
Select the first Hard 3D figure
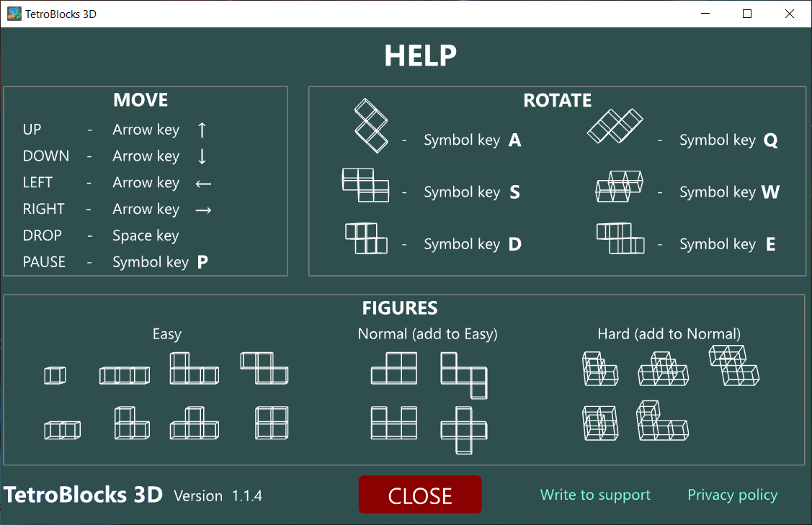(x=600, y=369)
